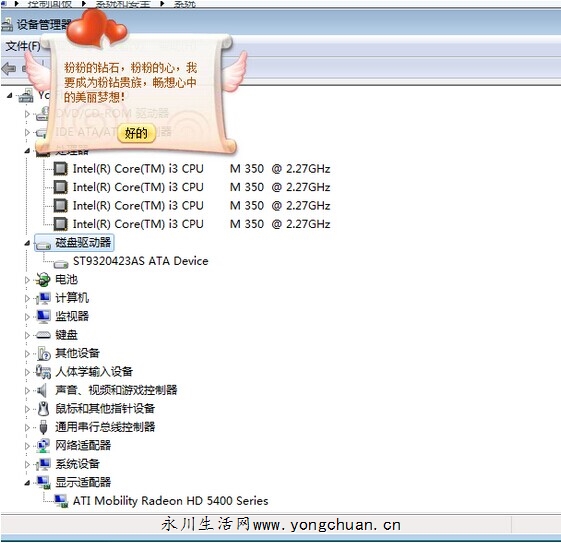Select ATI Mobility Radeon HD 5400 Series
Viewport: 561px width, 543px height.
point(170,501)
